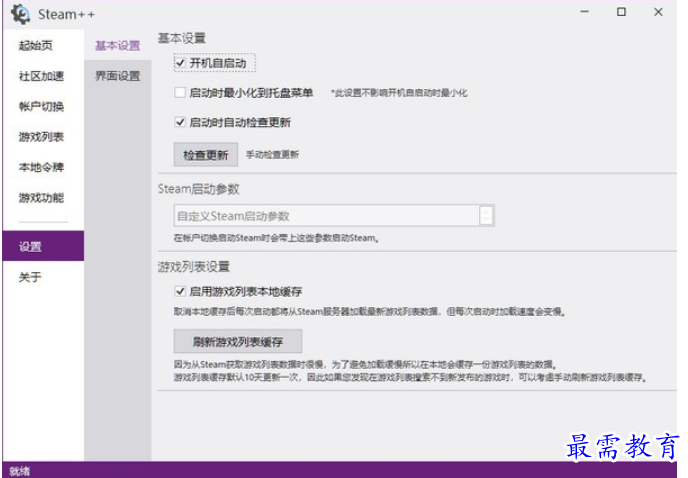The image size is (688, 478).
Task: Maximize the Steam++ window
Action: (621, 12)
